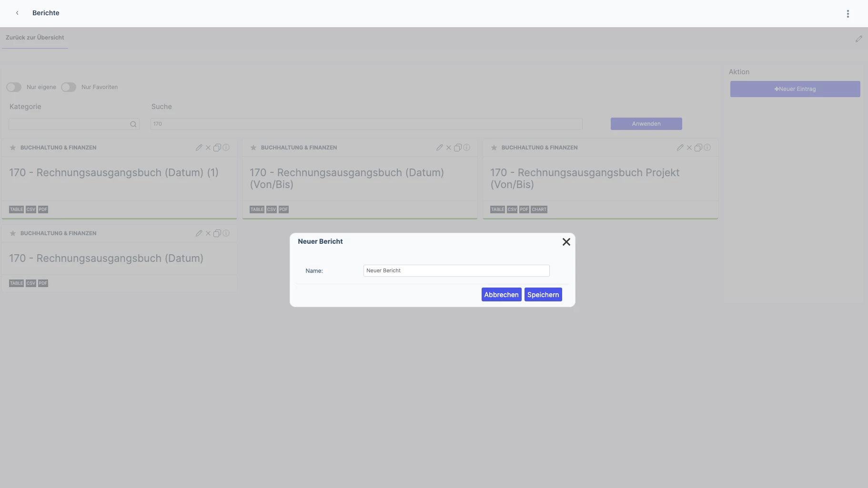Click CHART tag on Rechnungsausgangsbuch Projekt card
Screen dimensions: 868x488
(539, 209)
